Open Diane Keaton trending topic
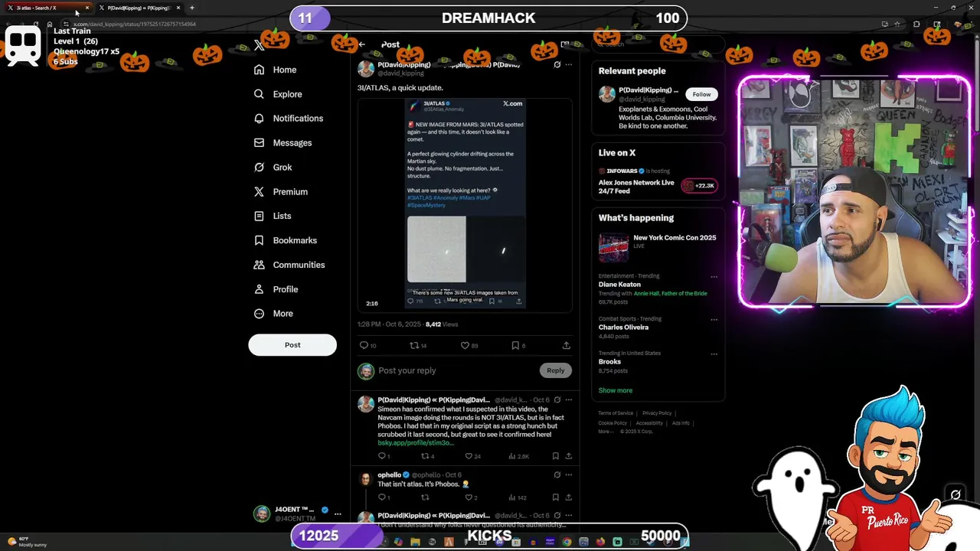The width and height of the screenshot is (980, 551). pos(619,285)
